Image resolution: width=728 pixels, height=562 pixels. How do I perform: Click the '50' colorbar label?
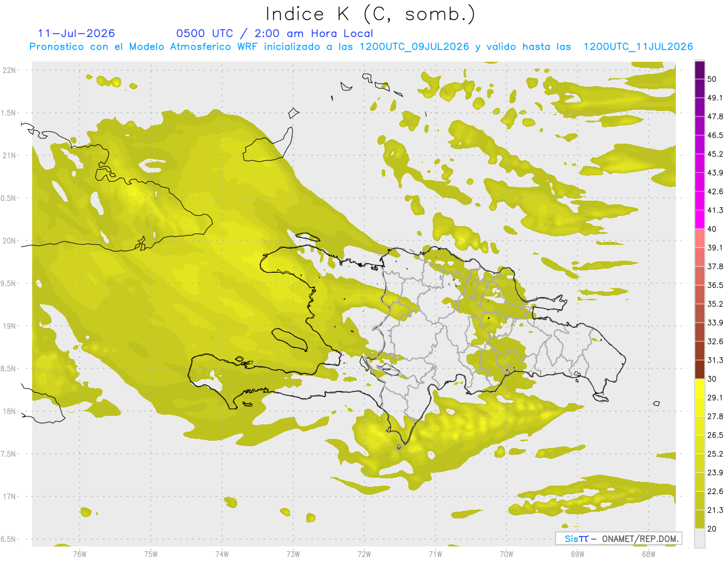(712, 79)
